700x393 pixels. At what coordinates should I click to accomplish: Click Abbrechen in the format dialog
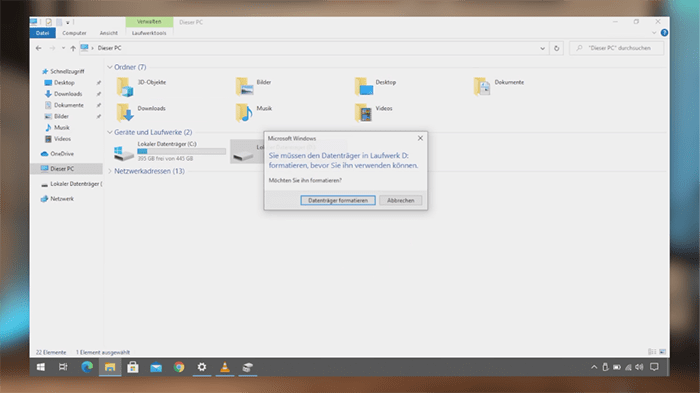[x=400, y=201]
